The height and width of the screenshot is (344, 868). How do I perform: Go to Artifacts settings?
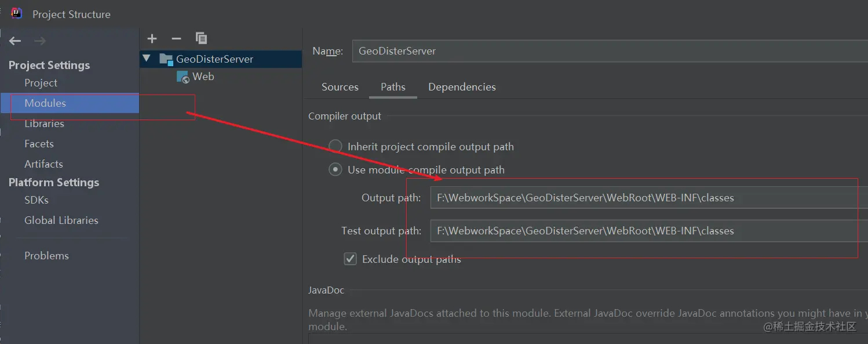tap(43, 164)
